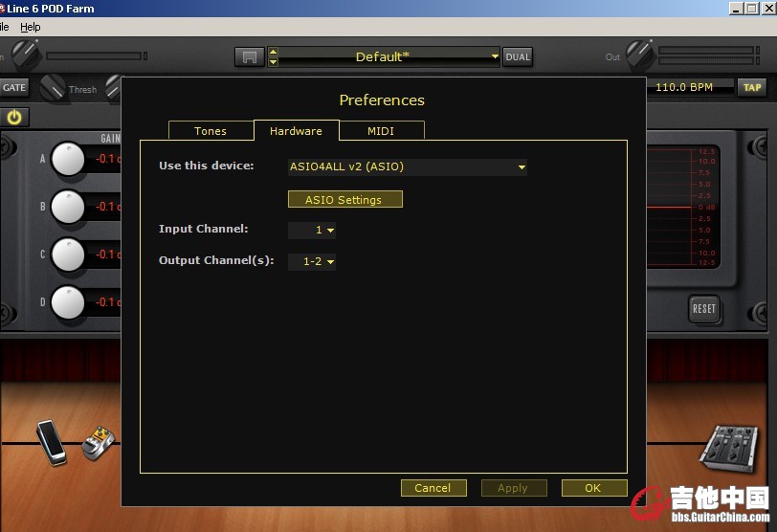
Task: Click gain knob A
Action: (68, 159)
